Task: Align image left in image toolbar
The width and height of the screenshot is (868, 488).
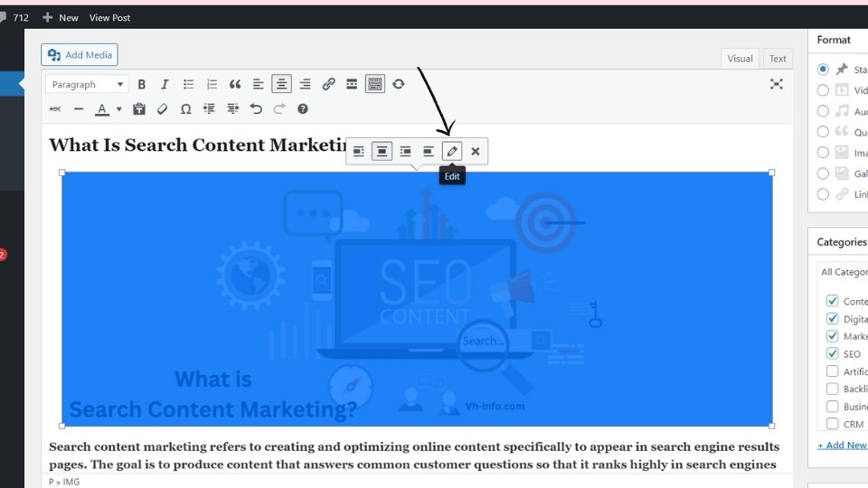Action: pyautogui.click(x=359, y=151)
